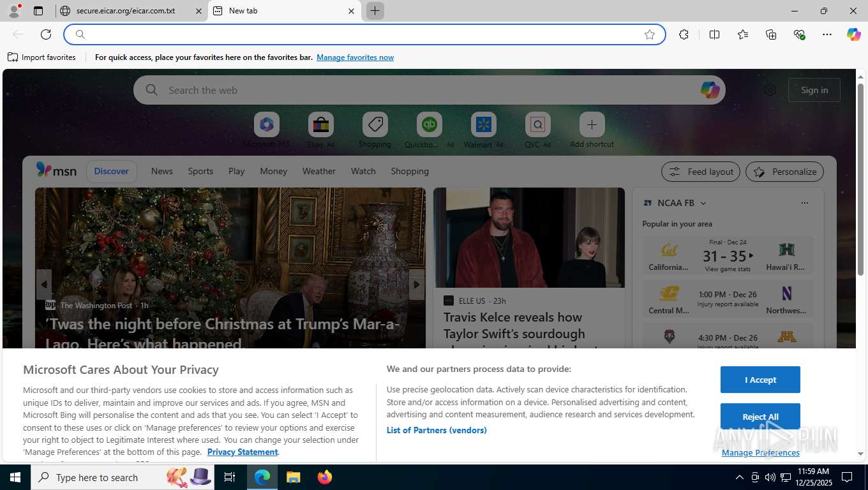Add this page to favorites with the star icon
The image size is (868, 490).
(650, 34)
